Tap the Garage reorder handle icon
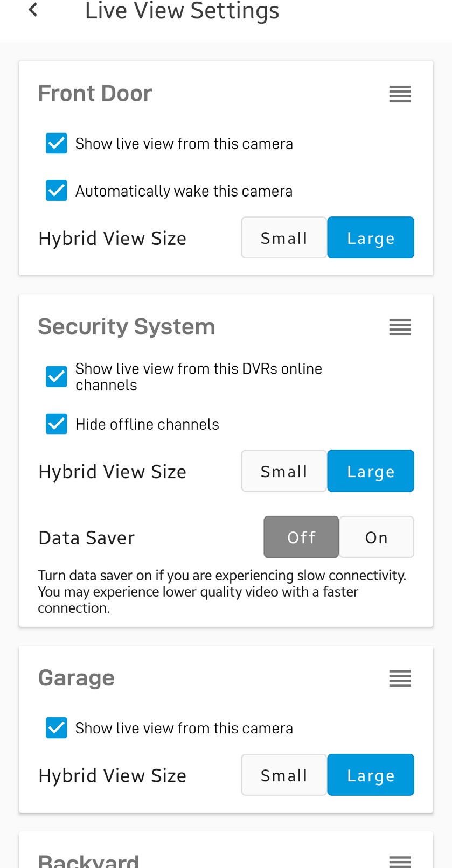 [x=400, y=678]
